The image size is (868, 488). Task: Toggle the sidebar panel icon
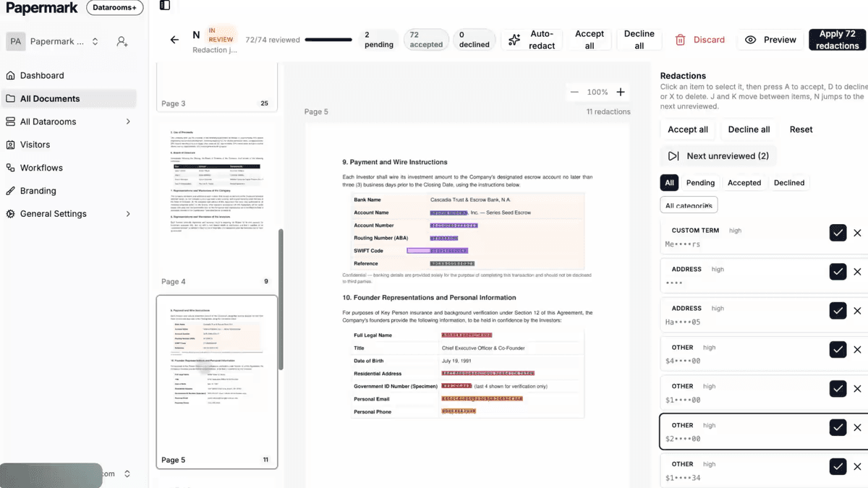click(165, 6)
